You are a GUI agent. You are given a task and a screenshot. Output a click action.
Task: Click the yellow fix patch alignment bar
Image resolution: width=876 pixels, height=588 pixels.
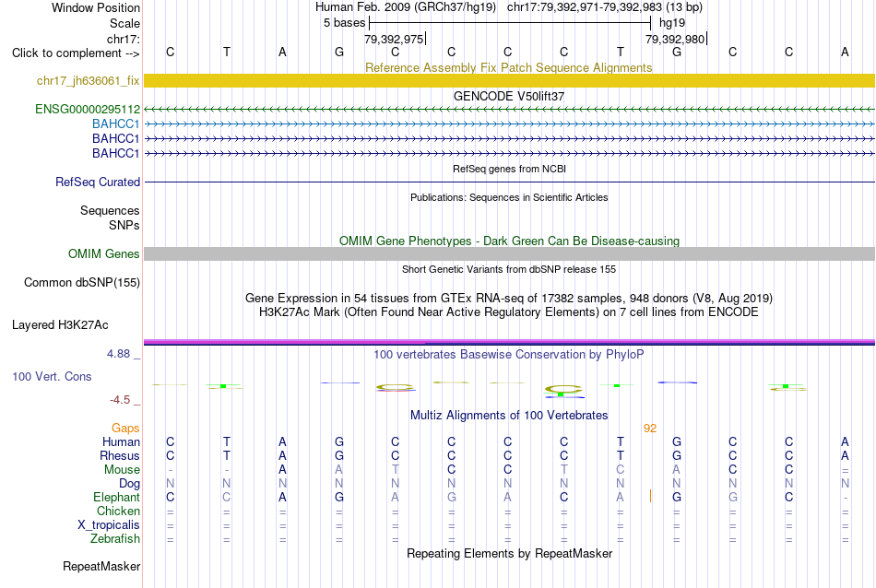click(509, 80)
